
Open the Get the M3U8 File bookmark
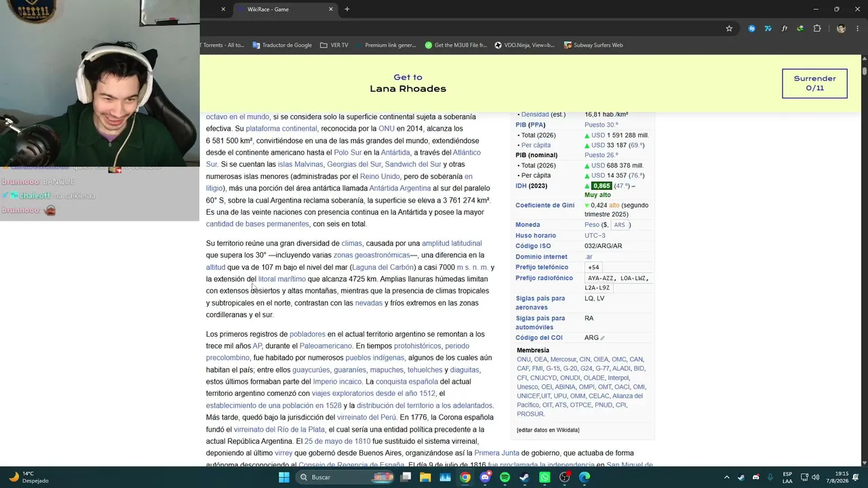456,45
